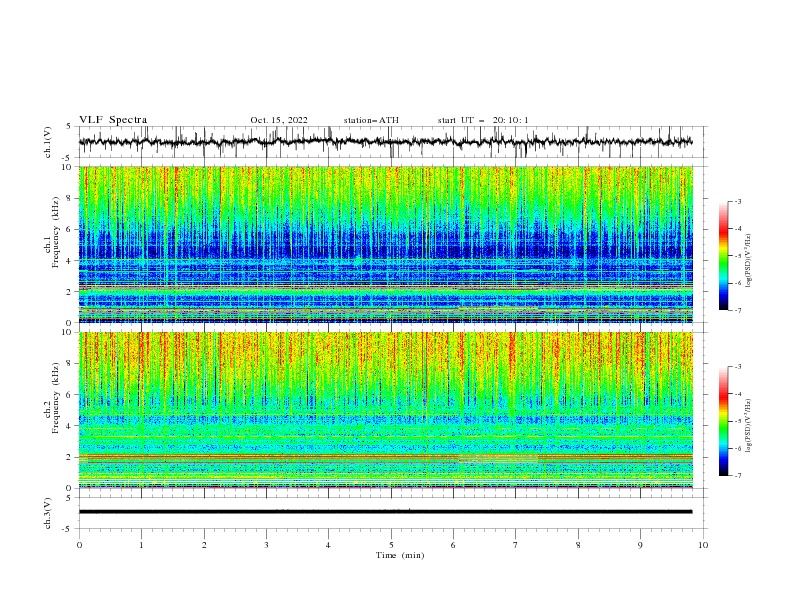Click the -4 tick on ch.2 color bar
The width and height of the screenshot is (792, 612).
tap(738, 394)
